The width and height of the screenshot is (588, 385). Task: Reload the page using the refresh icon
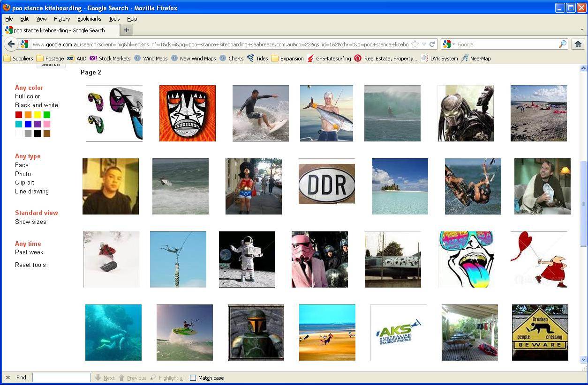tap(432, 44)
